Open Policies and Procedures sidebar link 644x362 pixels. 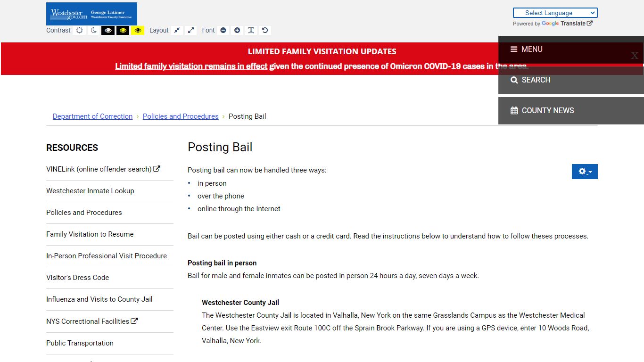coord(84,213)
